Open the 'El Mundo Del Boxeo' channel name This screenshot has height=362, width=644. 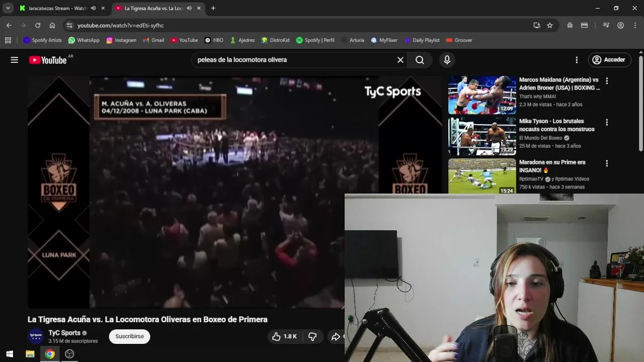pyautogui.click(x=541, y=138)
